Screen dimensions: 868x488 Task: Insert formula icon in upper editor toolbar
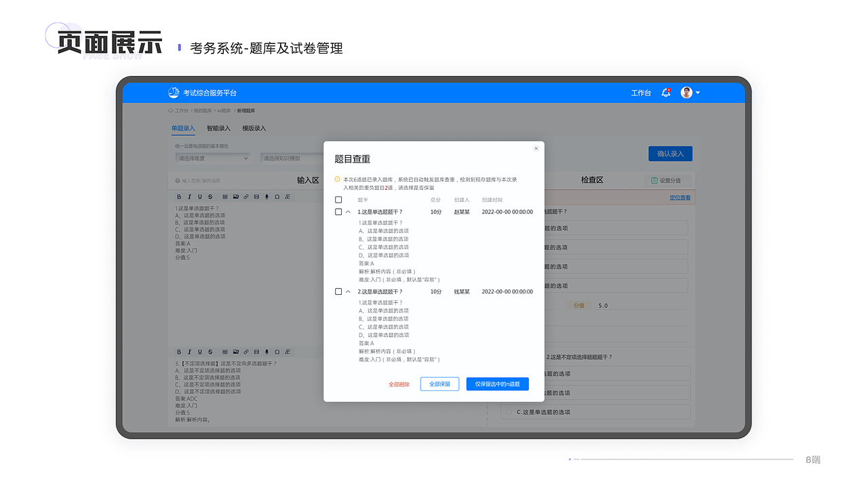pos(288,197)
